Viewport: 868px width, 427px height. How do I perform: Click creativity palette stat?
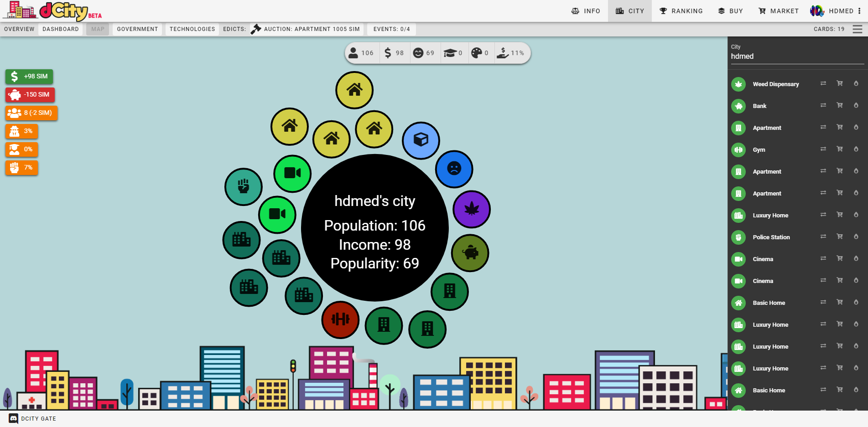(x=480, y=53)
